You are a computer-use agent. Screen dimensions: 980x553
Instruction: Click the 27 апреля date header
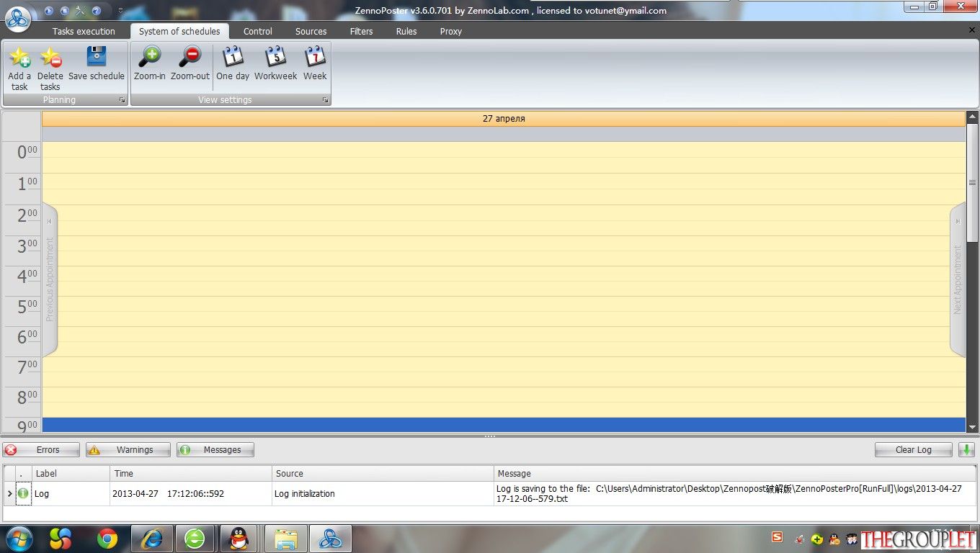[x=504, y=119]
